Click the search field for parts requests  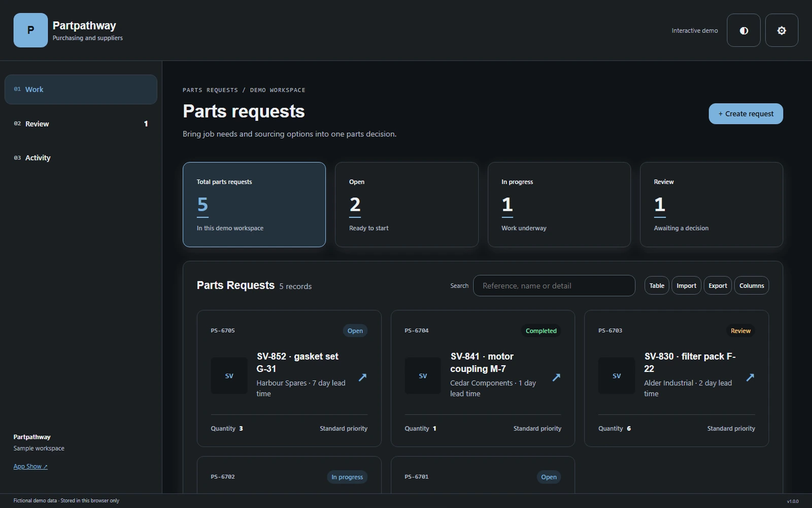point(554,285)
